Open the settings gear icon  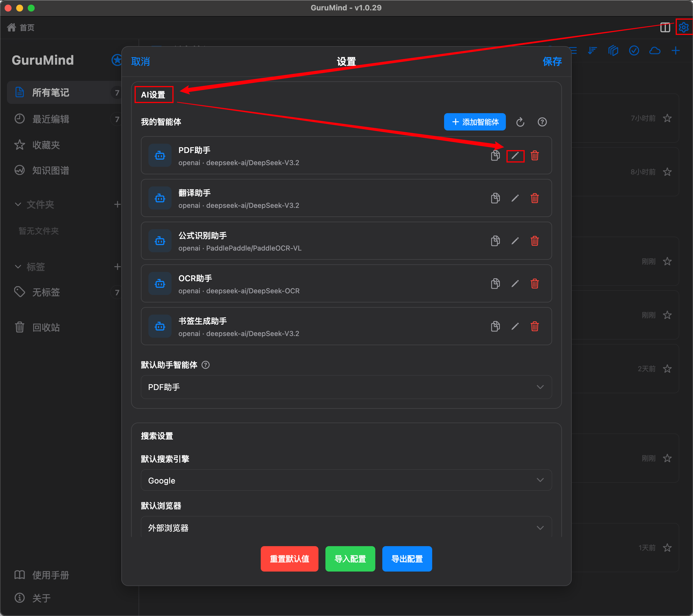point(683,27)
